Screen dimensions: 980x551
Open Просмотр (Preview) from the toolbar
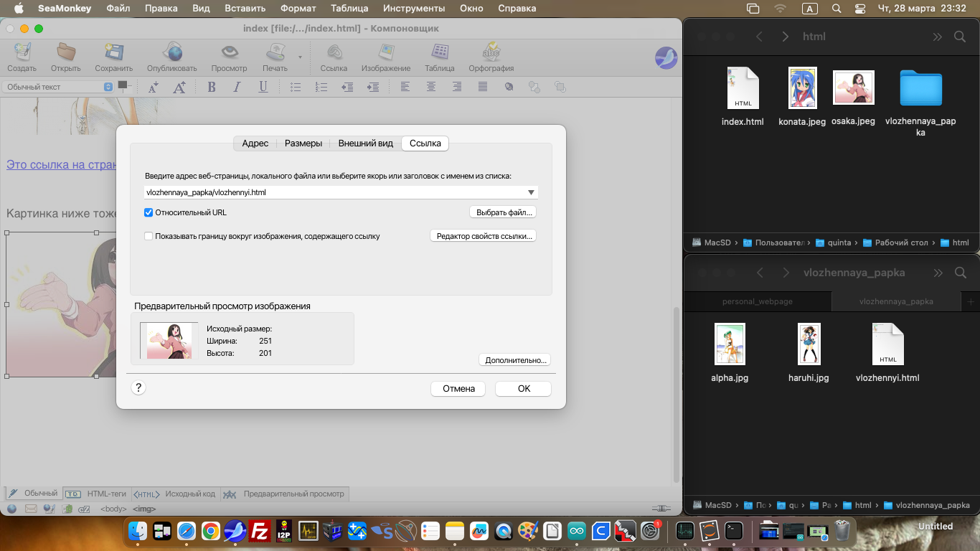229,53
